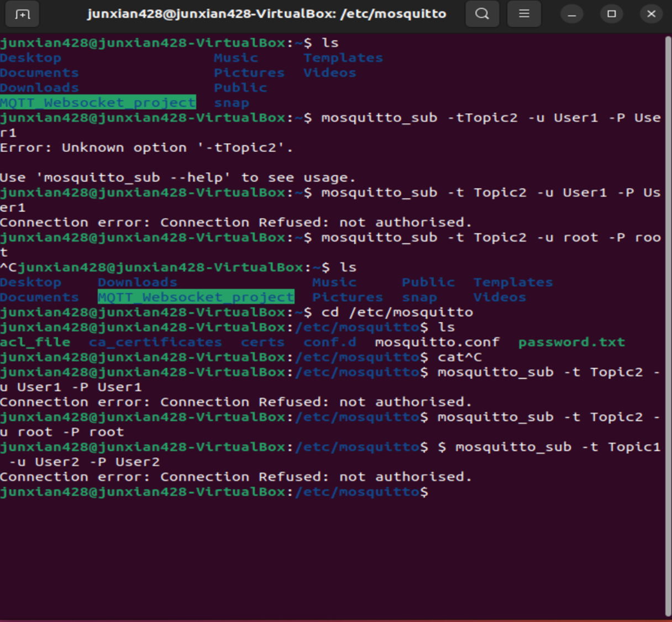
Task: Click the snap folder name
Action: tap(231, 102)
